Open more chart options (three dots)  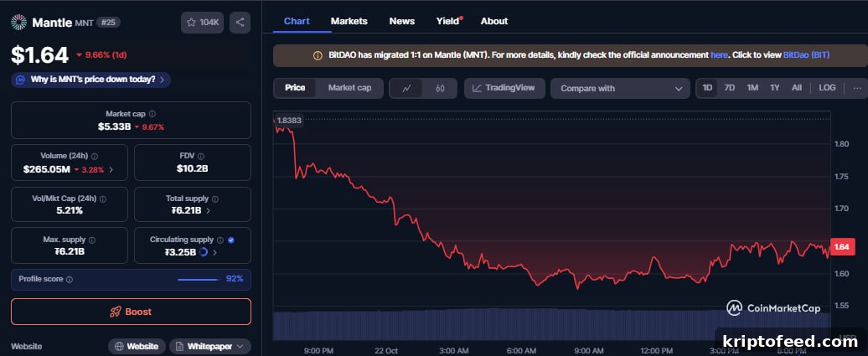857,88
